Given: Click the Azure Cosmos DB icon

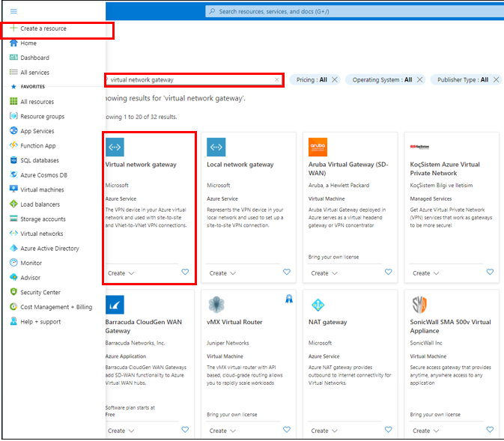Looking at the screenshot, I should (x=13, y=175).
